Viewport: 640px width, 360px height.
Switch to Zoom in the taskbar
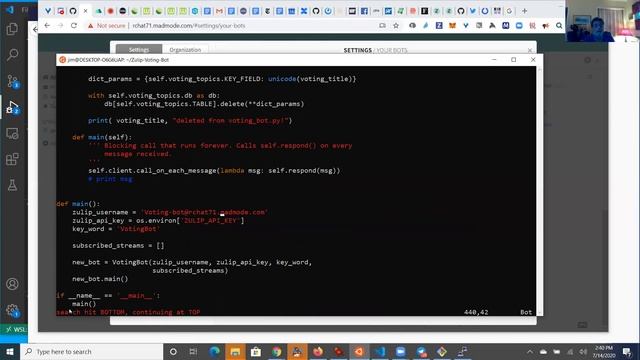pyautogui.click(x=400, y=351)
